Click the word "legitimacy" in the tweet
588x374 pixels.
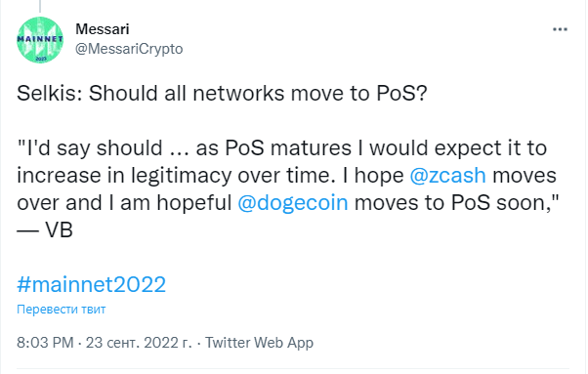point(181,176)
